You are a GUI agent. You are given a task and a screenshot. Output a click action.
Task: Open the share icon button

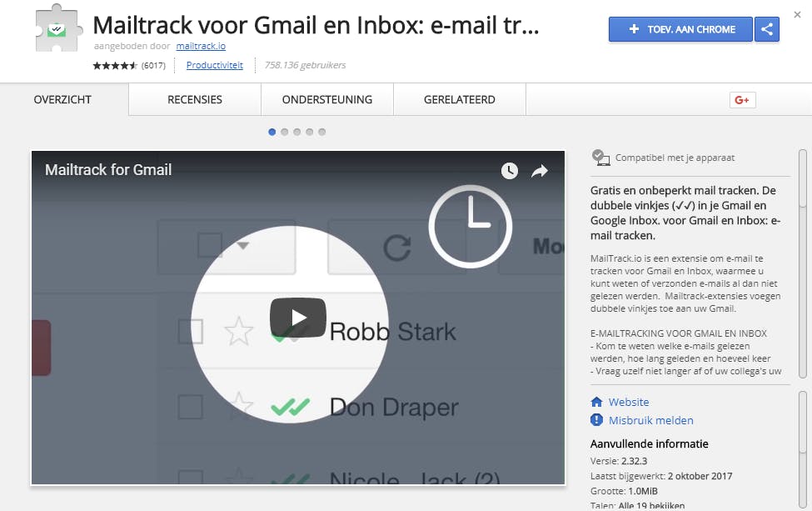(x=767, y=29)
